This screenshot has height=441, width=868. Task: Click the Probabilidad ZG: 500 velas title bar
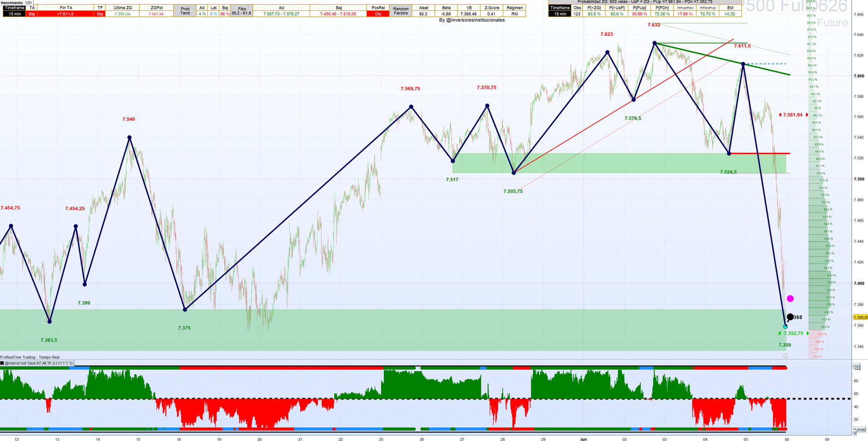pos(645,2)
